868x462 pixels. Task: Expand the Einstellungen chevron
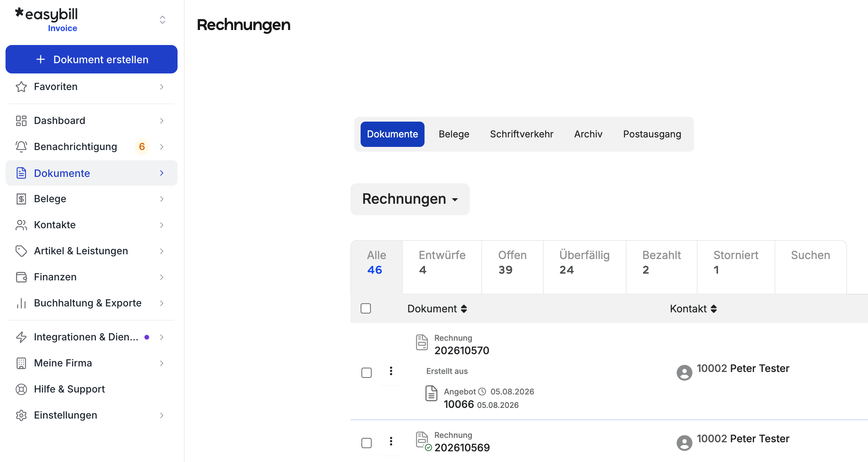tap(162, 415)
